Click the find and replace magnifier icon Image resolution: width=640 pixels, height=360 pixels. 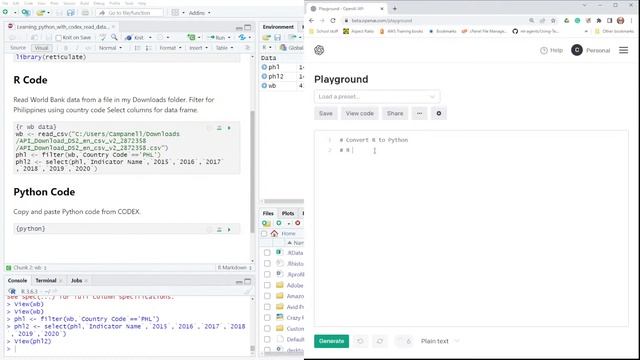(x=114, y=37)
